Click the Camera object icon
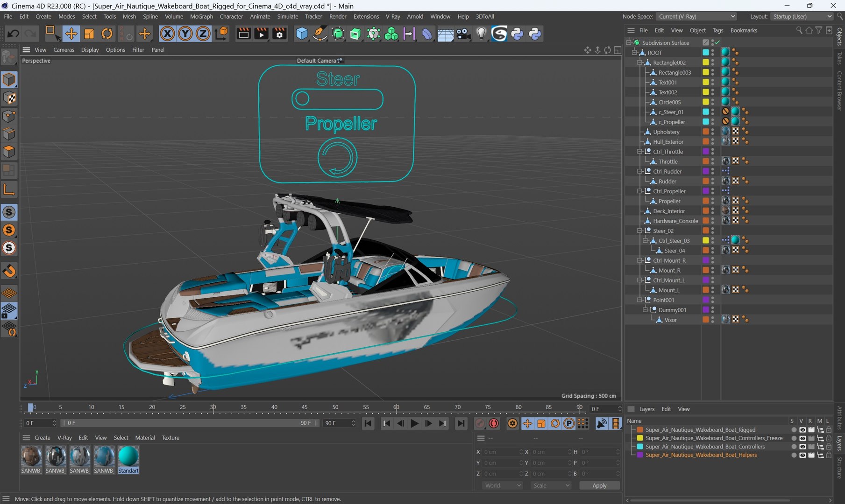The width and height of the screenshot is (845, 504). click(x=463, y=34)
